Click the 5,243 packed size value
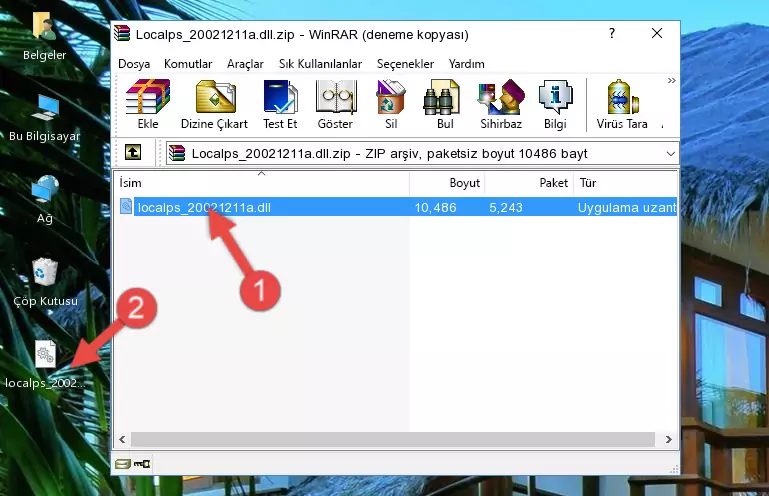 click(506, 208)
